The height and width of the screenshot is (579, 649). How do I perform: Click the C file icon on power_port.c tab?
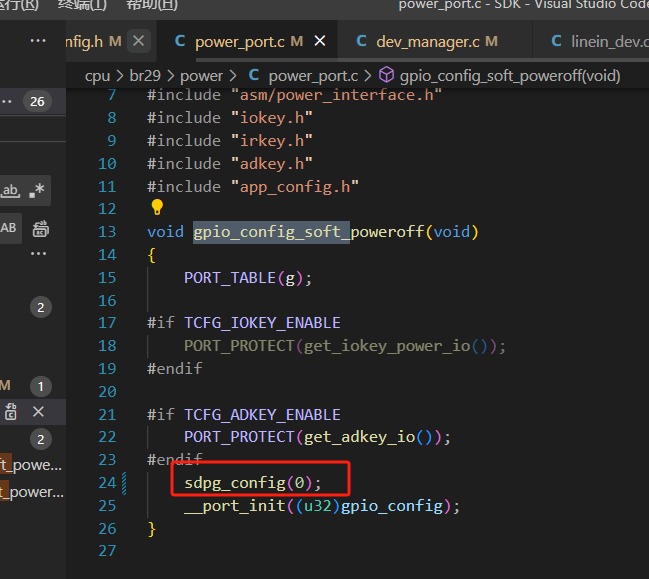click(x=180, y=41)
